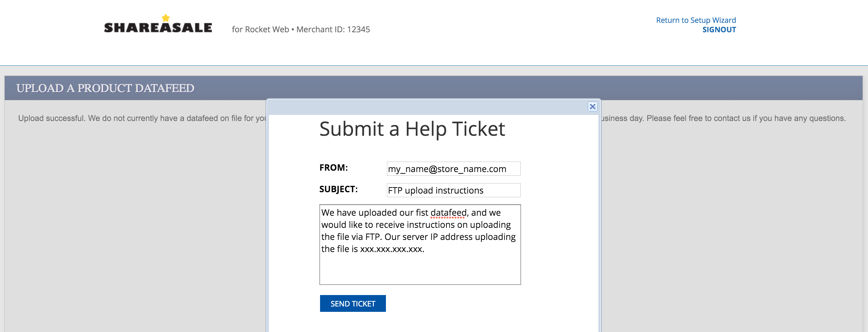Click the Upload a Product Datafeed header
Viewport: 868px width, 332px height.
pos(105,88)
